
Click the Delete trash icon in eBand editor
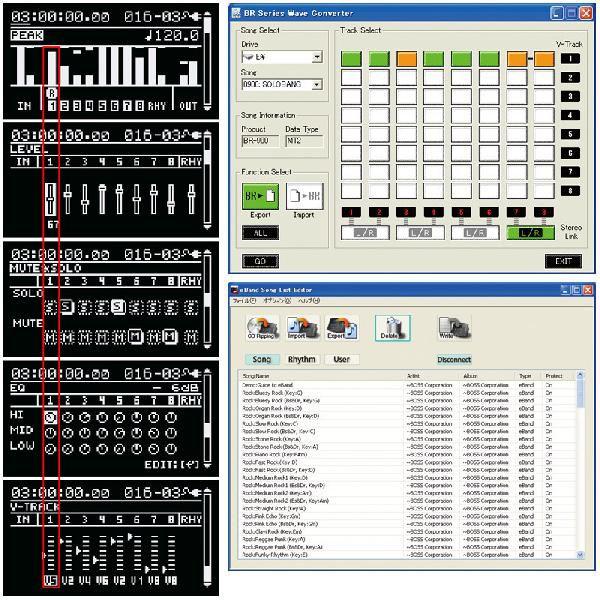pos(393,328)
